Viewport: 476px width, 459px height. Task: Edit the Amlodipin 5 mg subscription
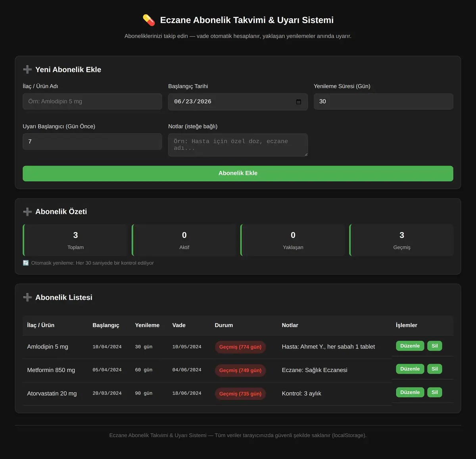(410, 346)
